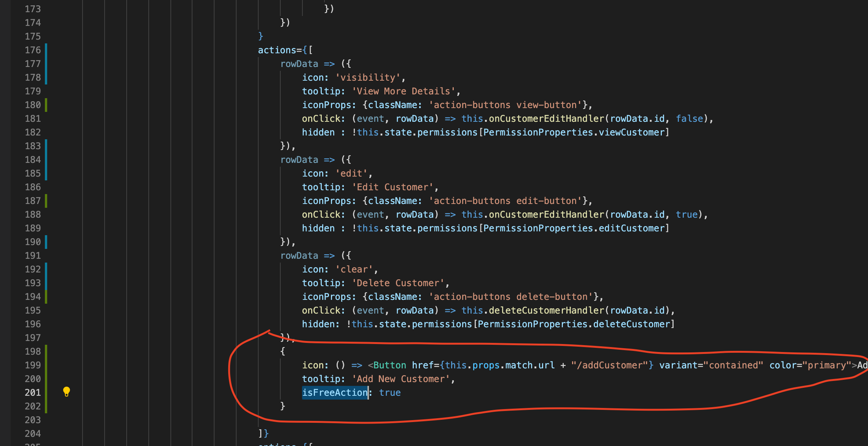
Task: Click the green change marker beside line 180
Action: coord(46,105)
